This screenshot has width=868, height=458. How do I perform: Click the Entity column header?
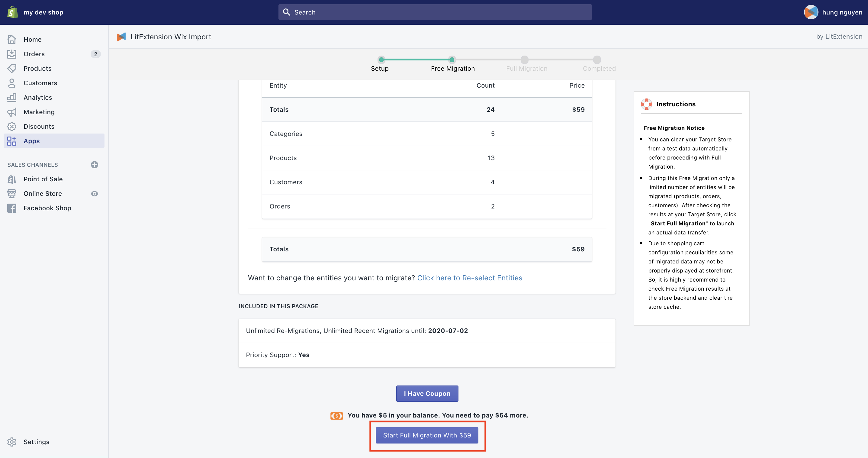click(x=278, y=85)
